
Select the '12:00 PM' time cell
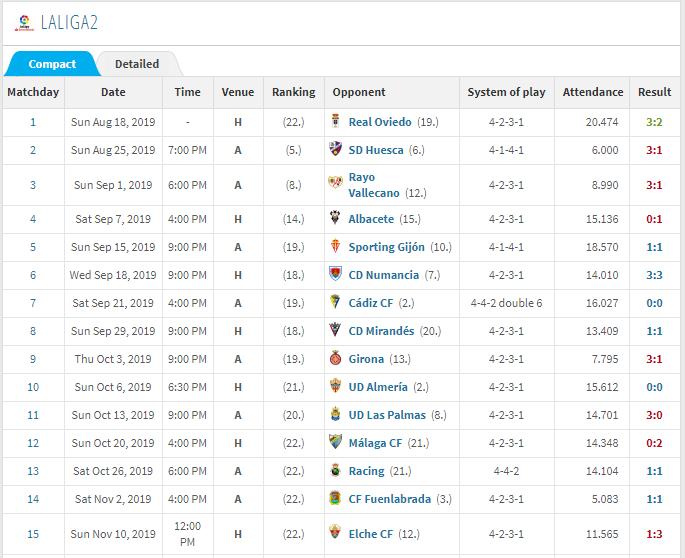(x=187, y=534)
